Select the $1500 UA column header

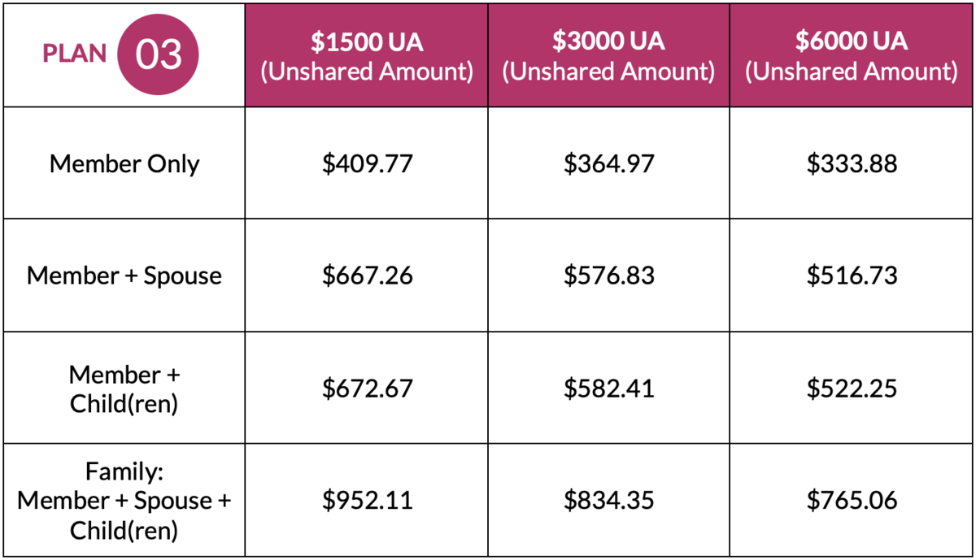click(x=367, y=55)
